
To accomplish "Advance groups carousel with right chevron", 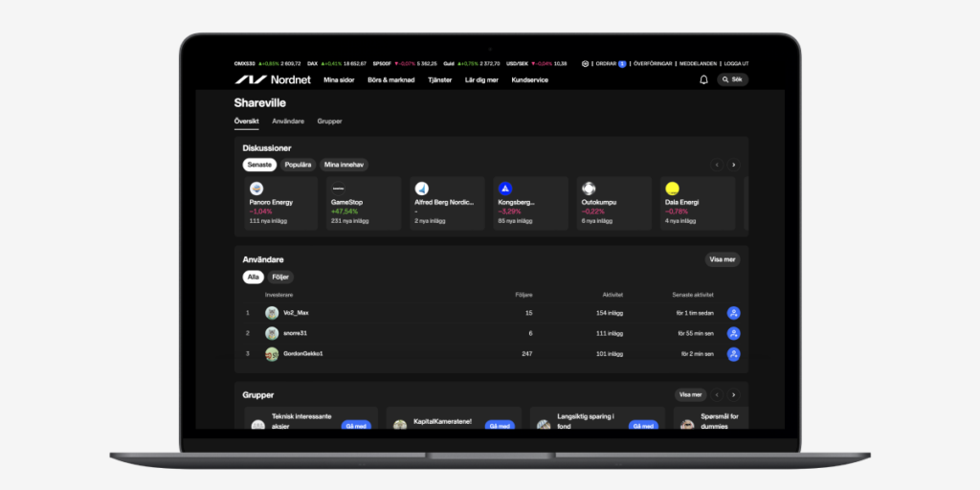I will coord(734,395).
